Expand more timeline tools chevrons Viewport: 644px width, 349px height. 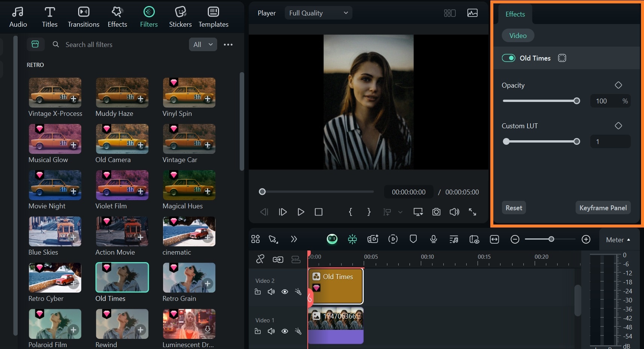point(294,239)
